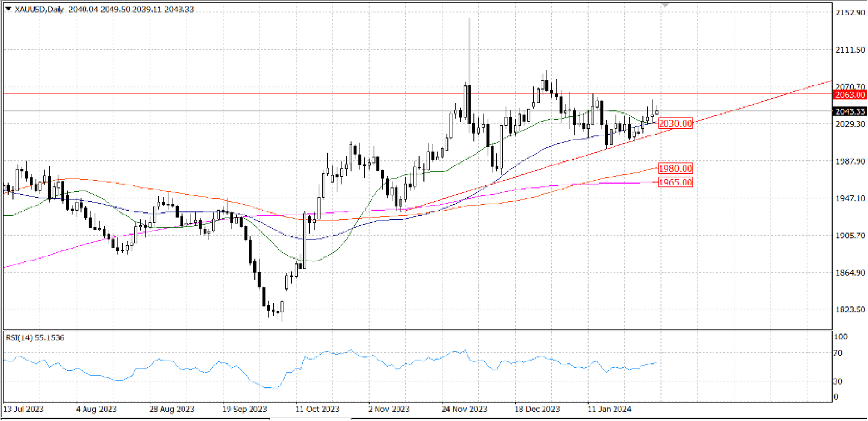The height and width of the screenshot is (421, 868).
Task: Click the XAUUSD,Daily symbol title text
Action: (x=39, y=9)
